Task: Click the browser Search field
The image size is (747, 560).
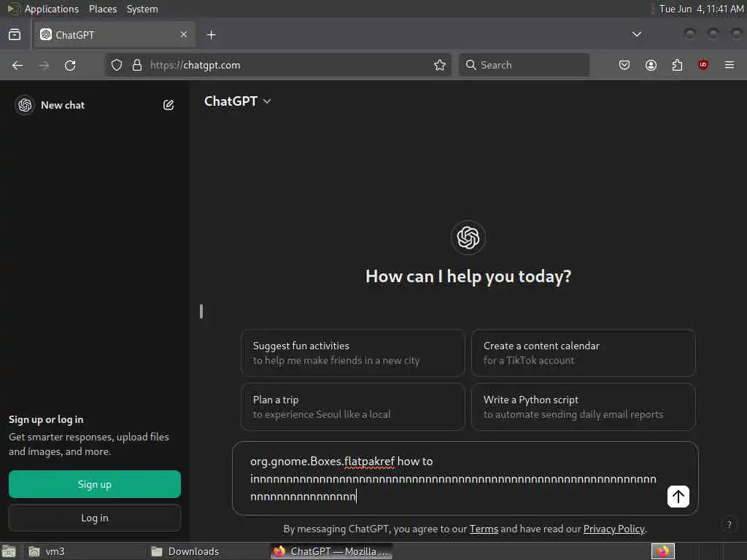Action: click(x=524, y=65)
